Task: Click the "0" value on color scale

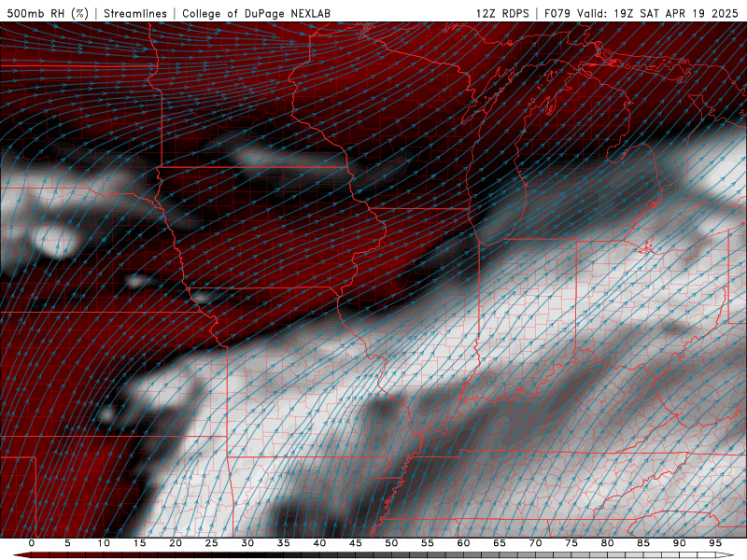Action: pyautogui.click(x=32, y=543)
